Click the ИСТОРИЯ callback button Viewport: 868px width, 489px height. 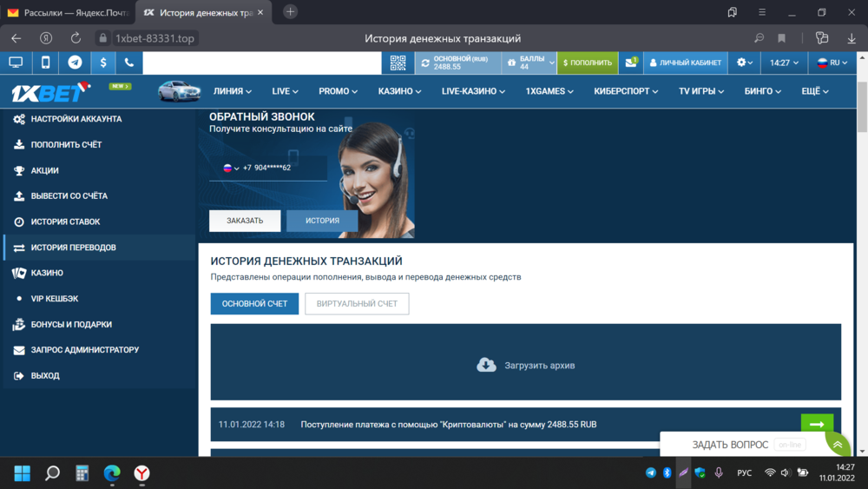[322, 221]
